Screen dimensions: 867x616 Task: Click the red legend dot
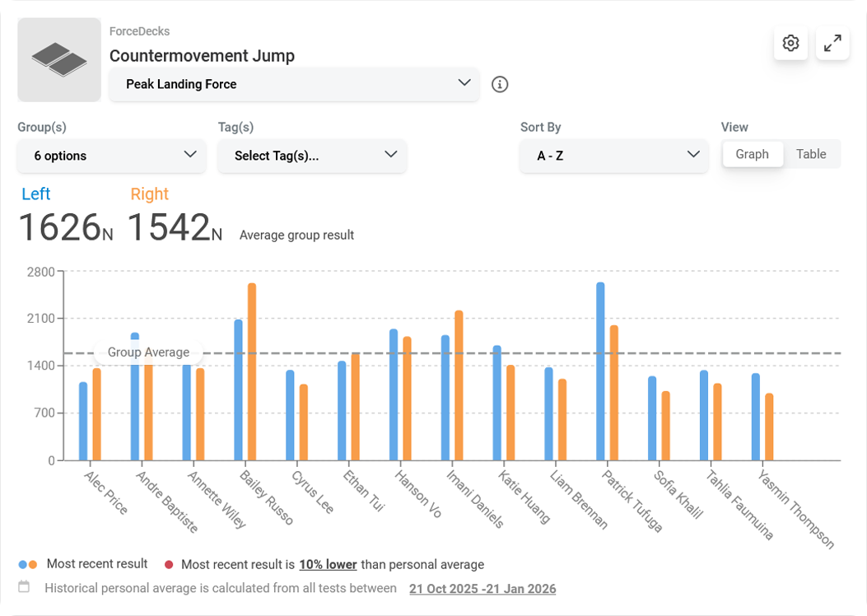click(x=169, y=565)
